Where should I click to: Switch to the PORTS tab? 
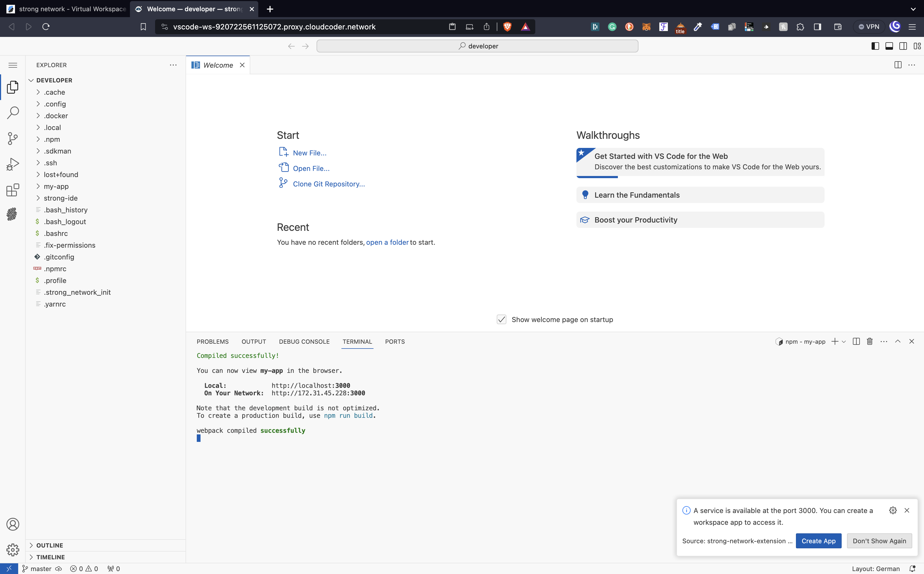395,341
